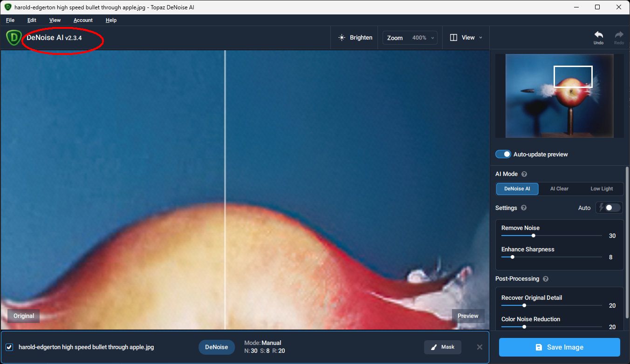This screenshot has height=364, width=630.
Task: Open the Zoom 400% dropdown
Action: point(410,38)
